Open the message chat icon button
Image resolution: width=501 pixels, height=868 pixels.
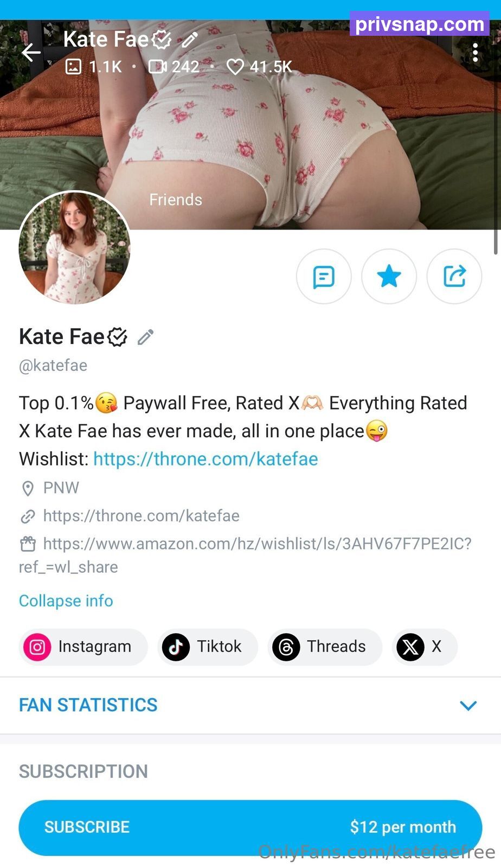pyautogui.click(x=324, y=277)
